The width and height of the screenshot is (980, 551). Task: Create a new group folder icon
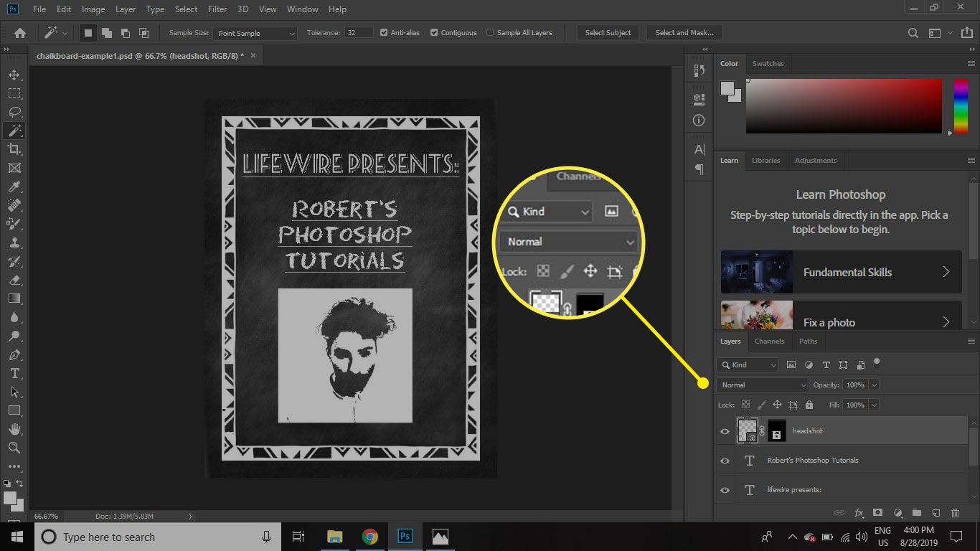point(917,513)
